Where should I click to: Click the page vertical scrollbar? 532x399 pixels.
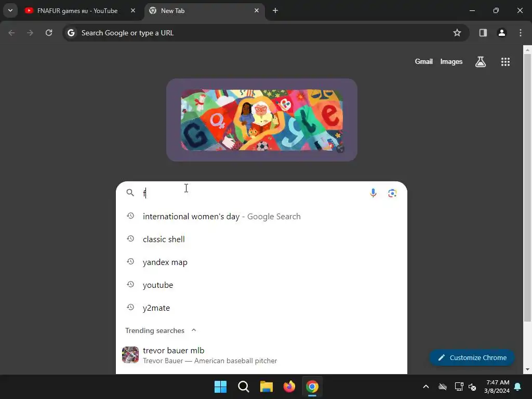527,187
